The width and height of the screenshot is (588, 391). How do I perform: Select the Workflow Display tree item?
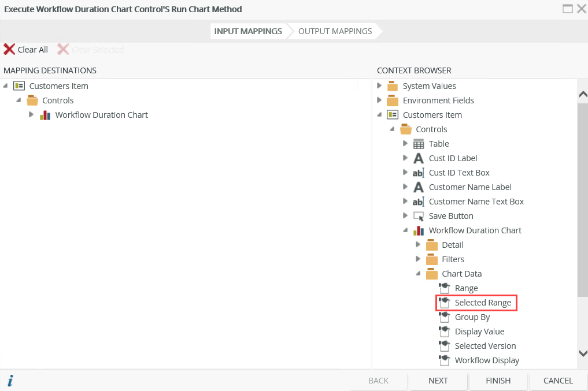[487, 360]
